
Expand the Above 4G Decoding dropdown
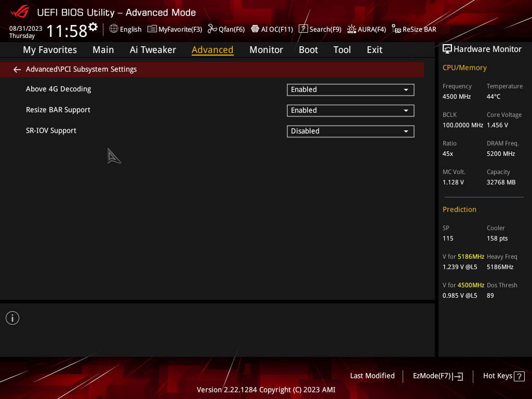(351, 89)
